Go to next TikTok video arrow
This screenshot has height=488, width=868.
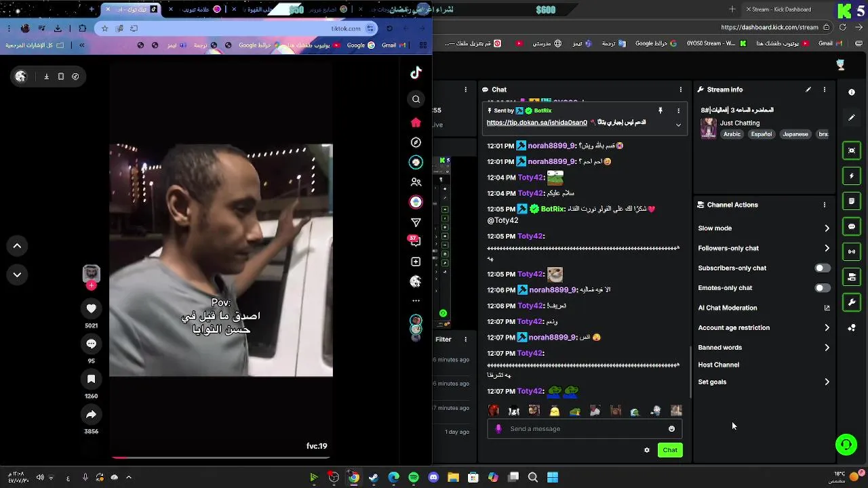click(x=17, y=274)
